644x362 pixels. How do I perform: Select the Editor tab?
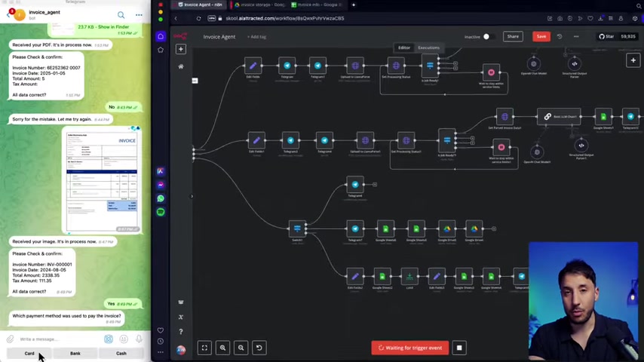tap(404, 48)
